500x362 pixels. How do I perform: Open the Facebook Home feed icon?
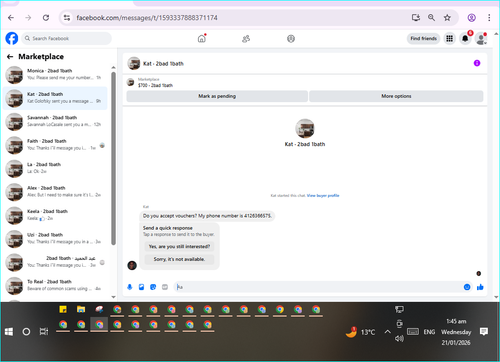(202, 39)
